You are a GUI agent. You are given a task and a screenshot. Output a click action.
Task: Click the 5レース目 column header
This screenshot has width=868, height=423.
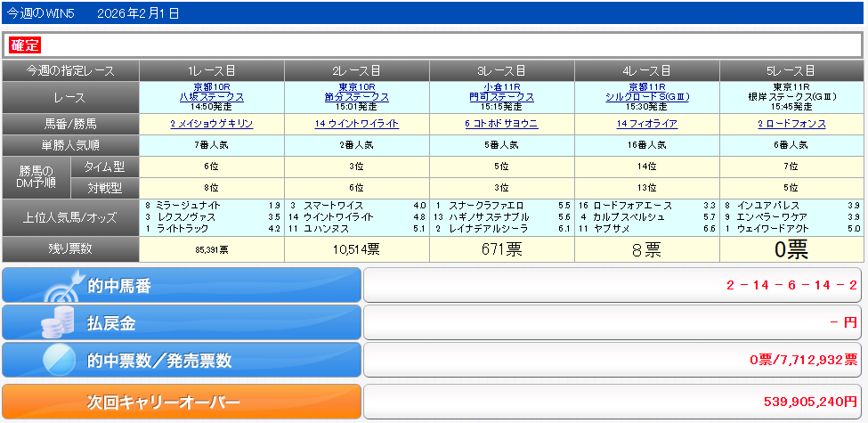pyautogui.click(x=791, y=71)
